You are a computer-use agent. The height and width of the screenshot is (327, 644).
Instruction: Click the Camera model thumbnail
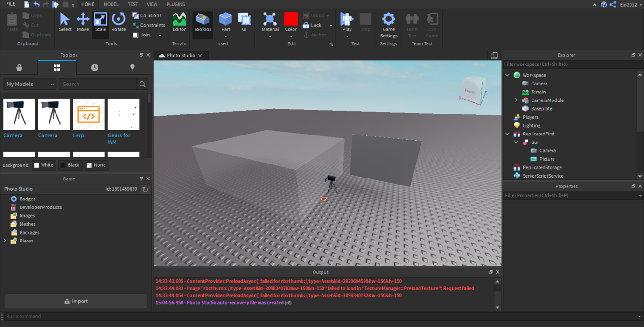[19, 114]
